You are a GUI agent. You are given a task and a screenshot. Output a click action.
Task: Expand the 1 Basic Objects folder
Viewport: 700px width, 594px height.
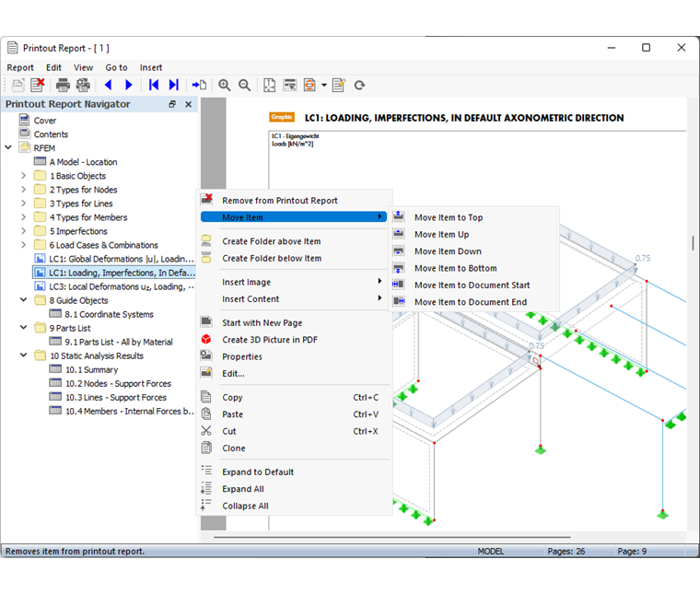[24, 175]
